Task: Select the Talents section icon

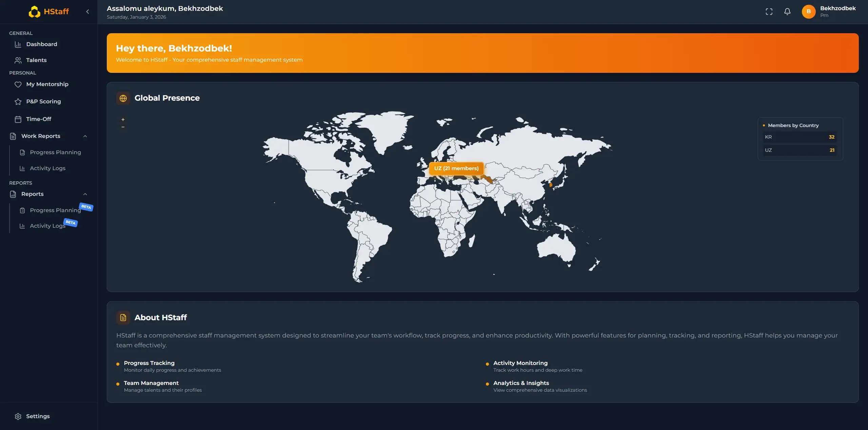Action: click(18, 60)
